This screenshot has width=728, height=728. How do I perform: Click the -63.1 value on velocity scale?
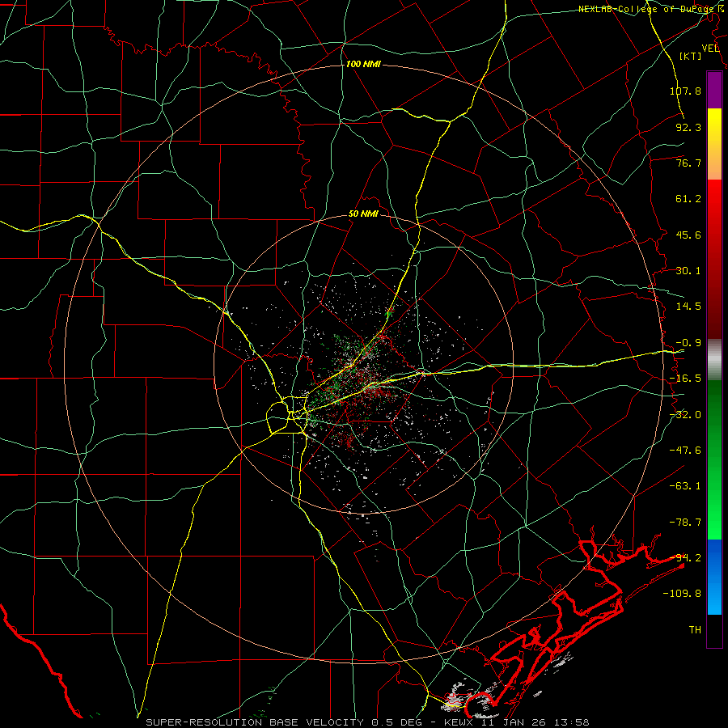point(685,486)
